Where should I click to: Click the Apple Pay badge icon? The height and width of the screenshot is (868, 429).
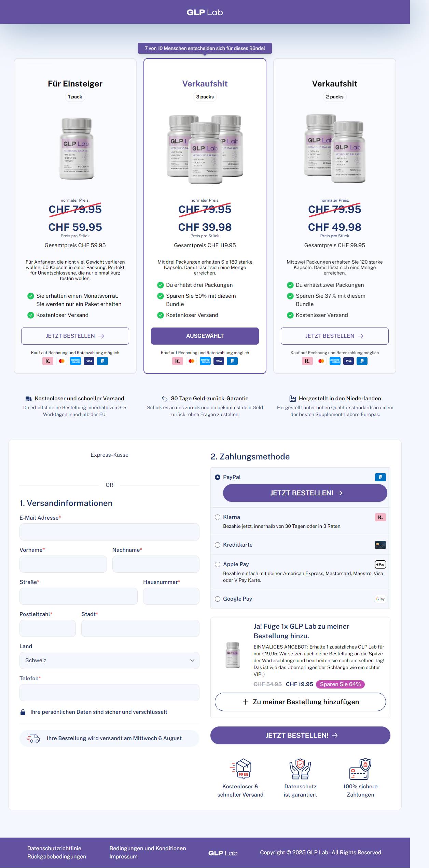click(380, 564)
